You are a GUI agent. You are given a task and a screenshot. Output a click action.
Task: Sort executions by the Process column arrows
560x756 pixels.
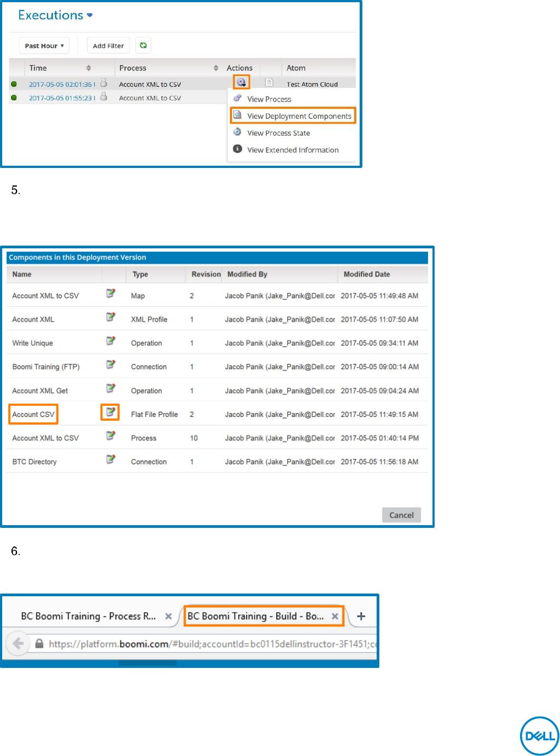pyautogui.click(x=216, y=68)
